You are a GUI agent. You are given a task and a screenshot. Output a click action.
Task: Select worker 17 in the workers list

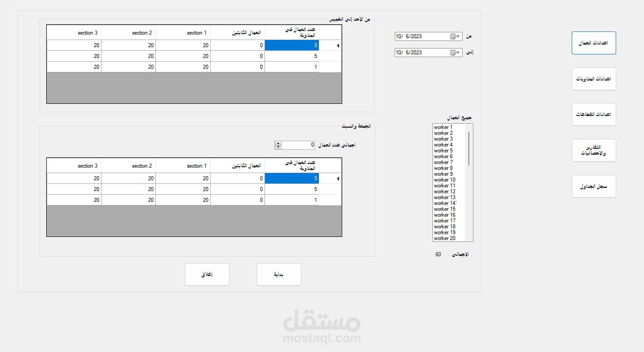[x=445, y=221]
